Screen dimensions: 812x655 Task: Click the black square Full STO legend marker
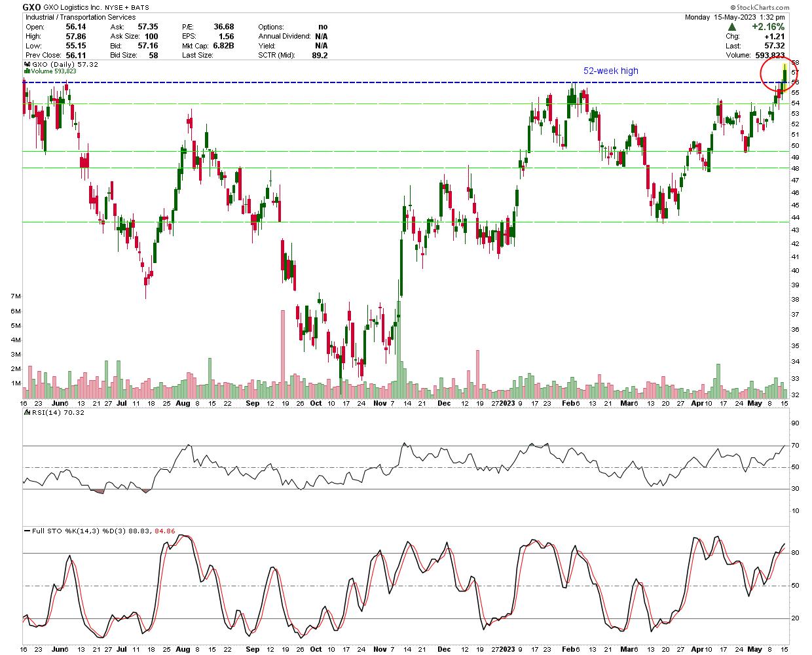coord(27,531)
